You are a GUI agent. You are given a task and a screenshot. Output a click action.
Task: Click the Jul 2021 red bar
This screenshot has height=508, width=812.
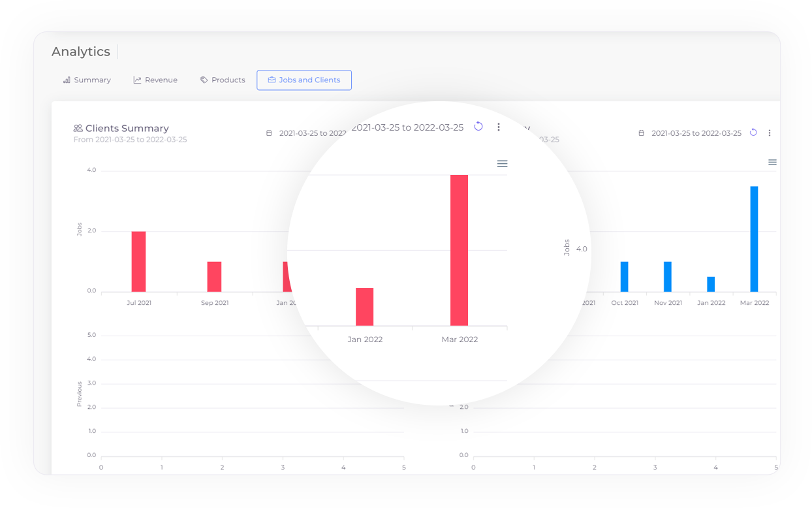[x=138, y=261]
